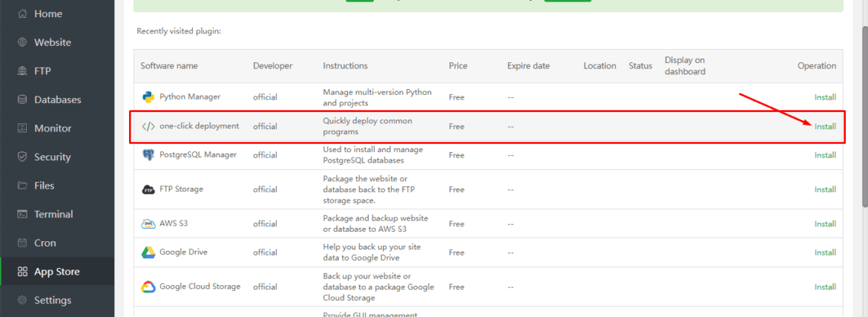The height and width of the screenshot is (317, 868).
Task: Install the Python Manager plugin
Action: pyautogui.click(x=825, y=97)
